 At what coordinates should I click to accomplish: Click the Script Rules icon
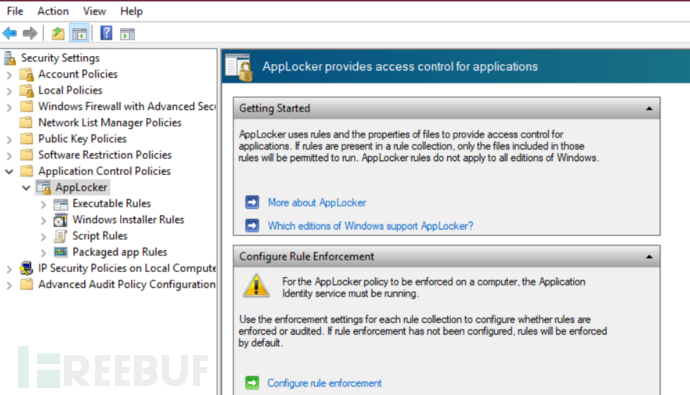coord(60,236)
